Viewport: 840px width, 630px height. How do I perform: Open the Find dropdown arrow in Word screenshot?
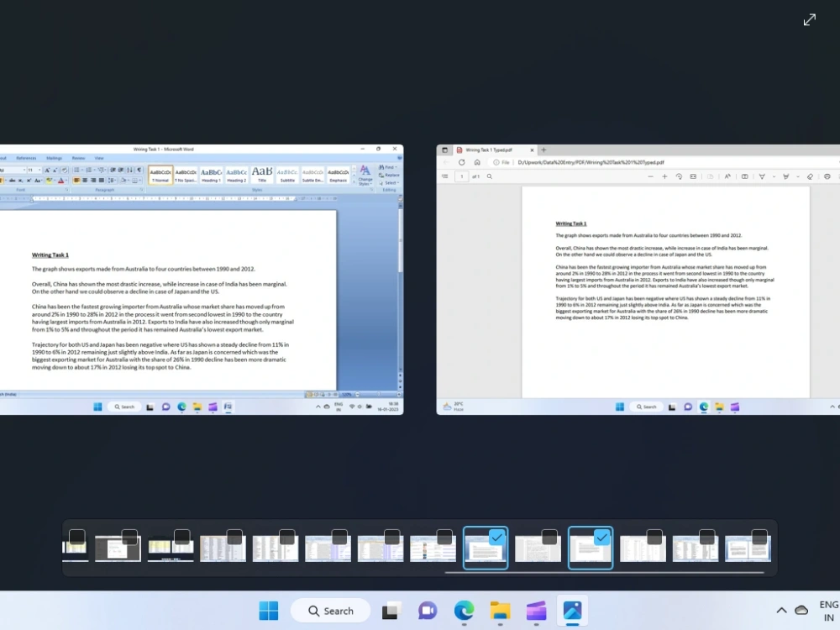[x=397, y=167]
